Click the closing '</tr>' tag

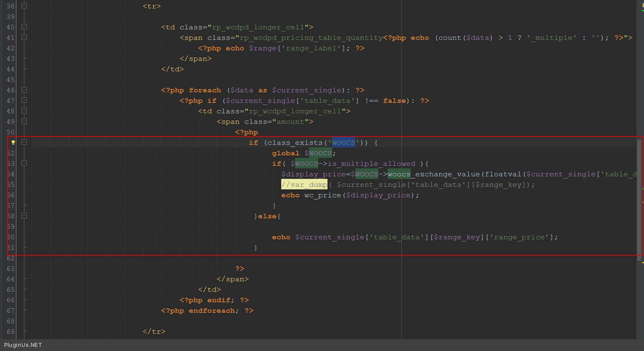[154, 332]
